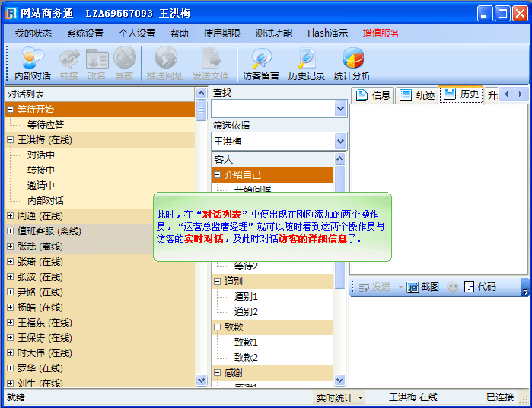This screenshot has height=408, width=532.
Task: Open the 筛选依据 王洪梅 dropdown
Action: tap(340, 142)
